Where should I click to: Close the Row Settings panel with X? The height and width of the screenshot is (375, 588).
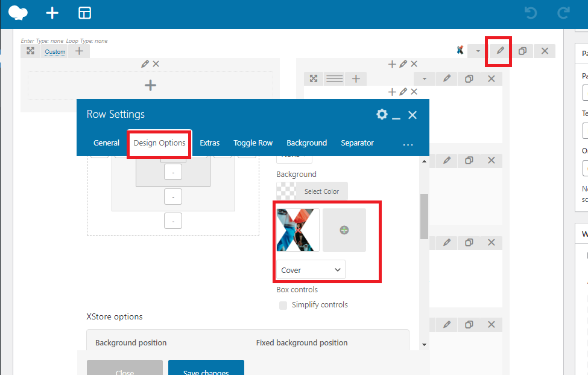tap(413, 115)
